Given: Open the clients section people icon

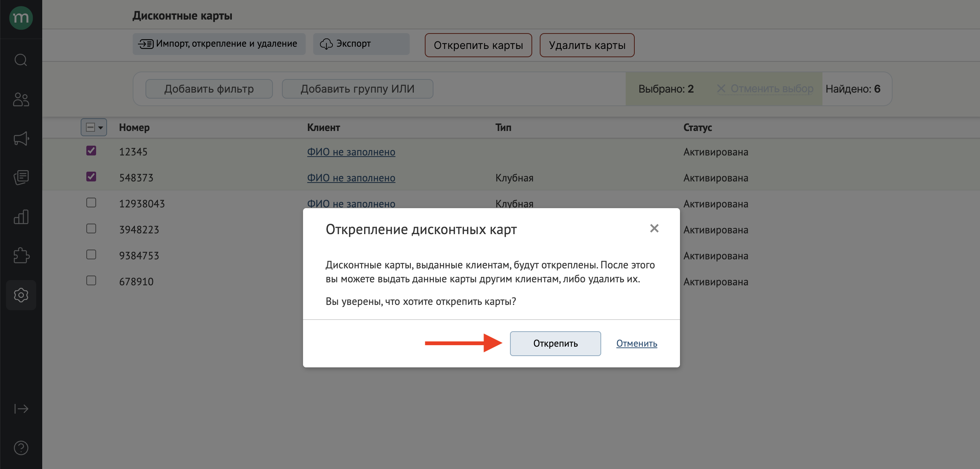Looking at the screenshot, I should (x=21, y=100).
